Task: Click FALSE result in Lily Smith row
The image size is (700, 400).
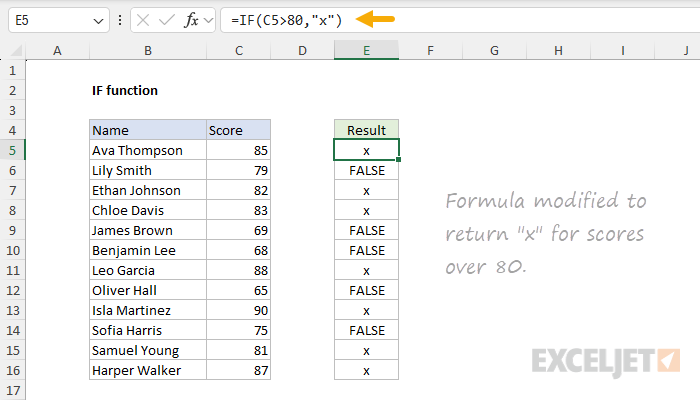Action: [x=367, y=171]
